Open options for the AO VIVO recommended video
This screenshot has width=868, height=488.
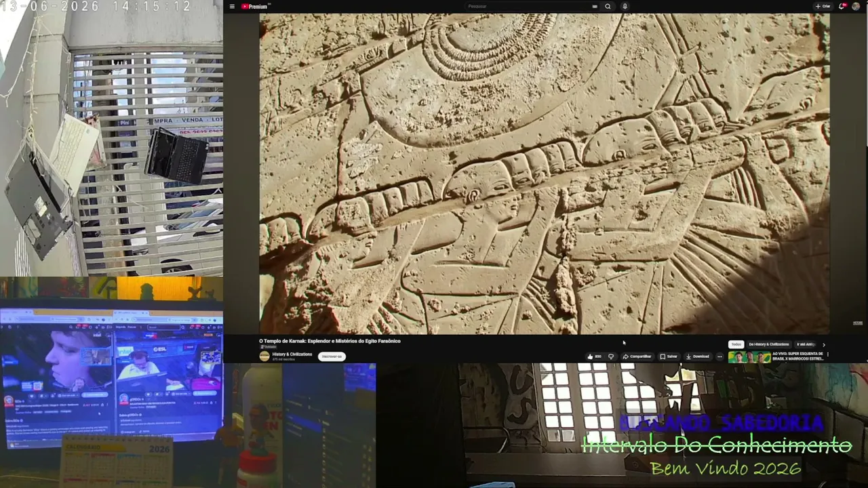click(827, 354)
